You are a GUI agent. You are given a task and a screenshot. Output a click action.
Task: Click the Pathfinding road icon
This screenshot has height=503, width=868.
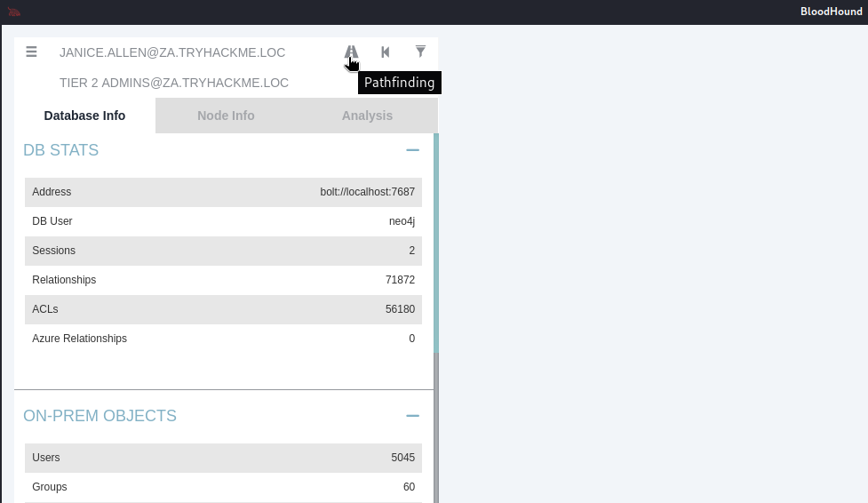[351, 52]
